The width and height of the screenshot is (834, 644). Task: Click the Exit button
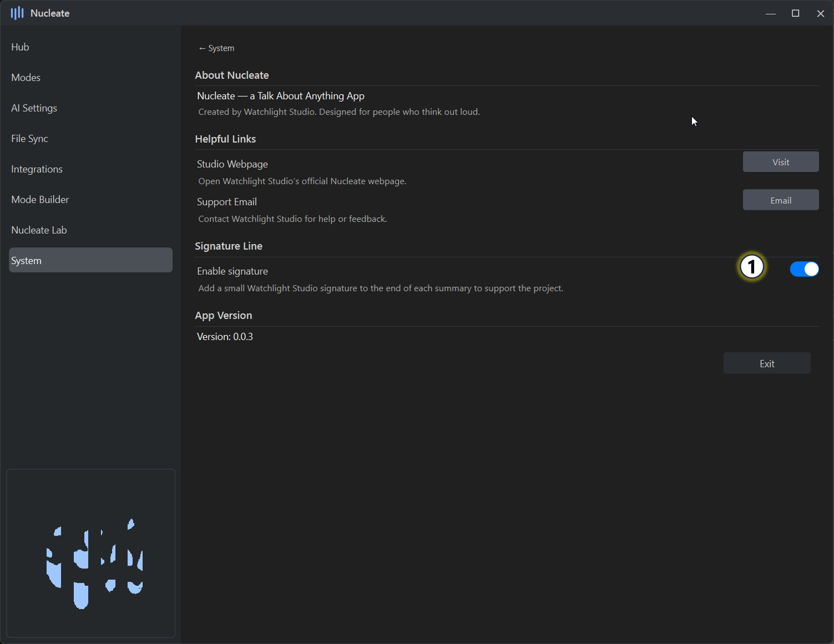(766, 364)
